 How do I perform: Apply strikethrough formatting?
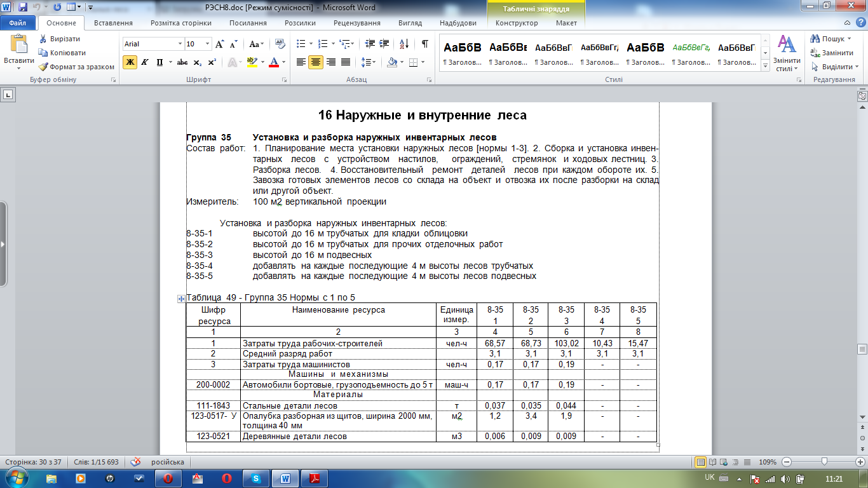click(x=182, y=62)
